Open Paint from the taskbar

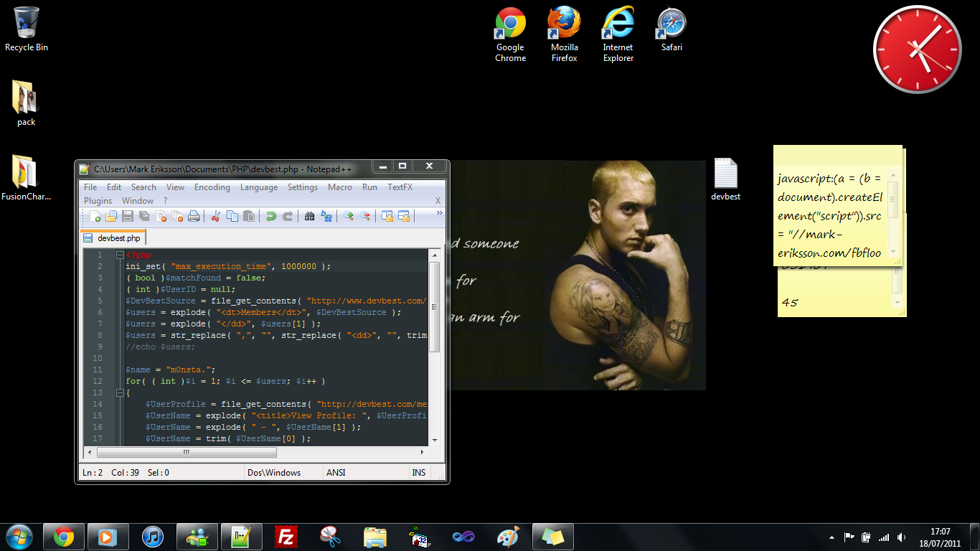pyautogui.click(x=509, y=537)
